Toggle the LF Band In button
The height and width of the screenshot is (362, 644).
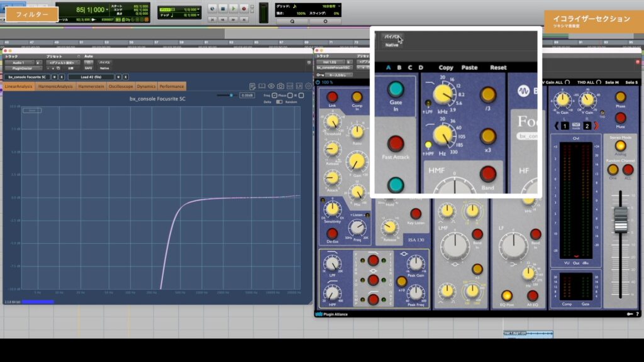[536, 234]
